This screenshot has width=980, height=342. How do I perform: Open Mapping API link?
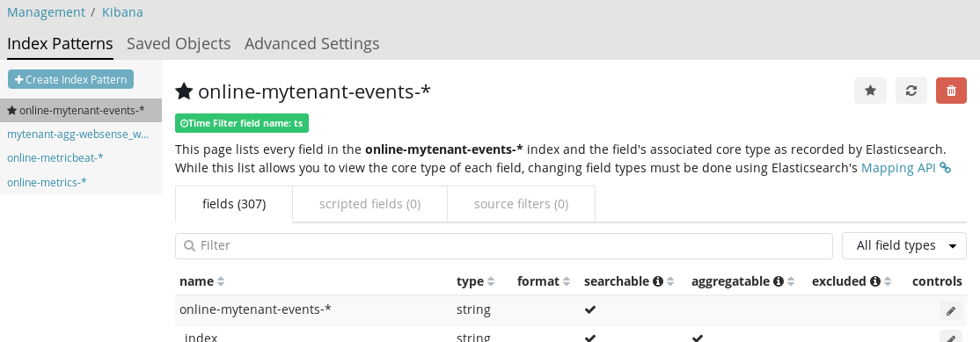[x=898, y=168]
